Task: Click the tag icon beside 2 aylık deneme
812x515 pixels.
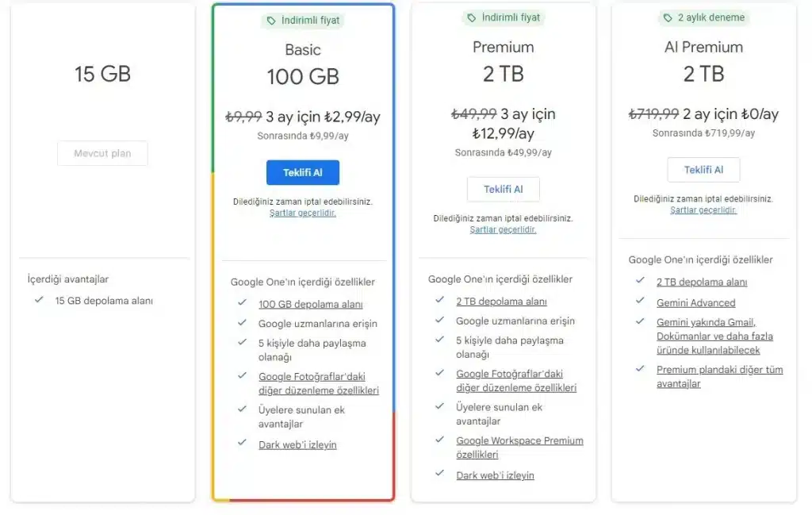Action: [668, 17]
